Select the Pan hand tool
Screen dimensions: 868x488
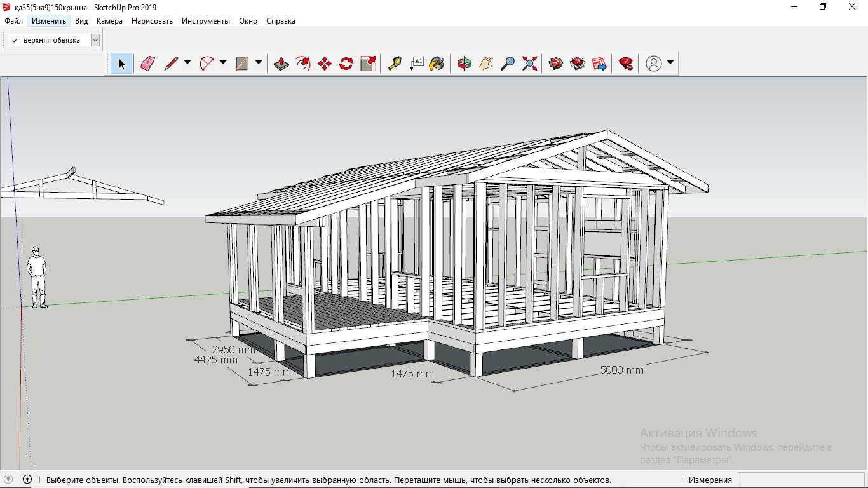486,63
